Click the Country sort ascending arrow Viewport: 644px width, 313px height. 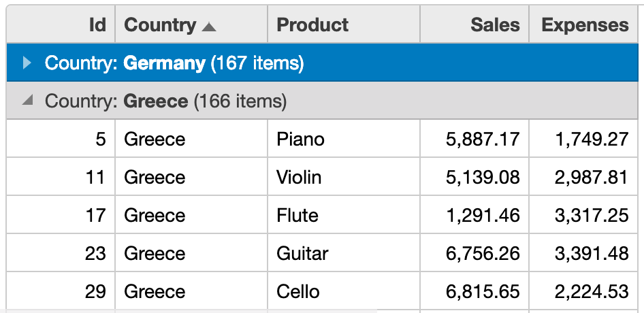pos(208,27)
